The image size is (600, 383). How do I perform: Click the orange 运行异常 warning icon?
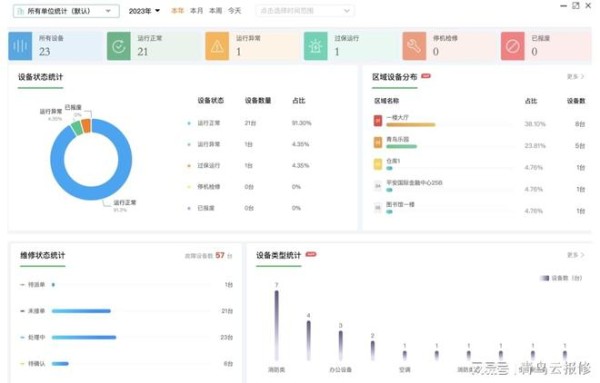(217, 46)
